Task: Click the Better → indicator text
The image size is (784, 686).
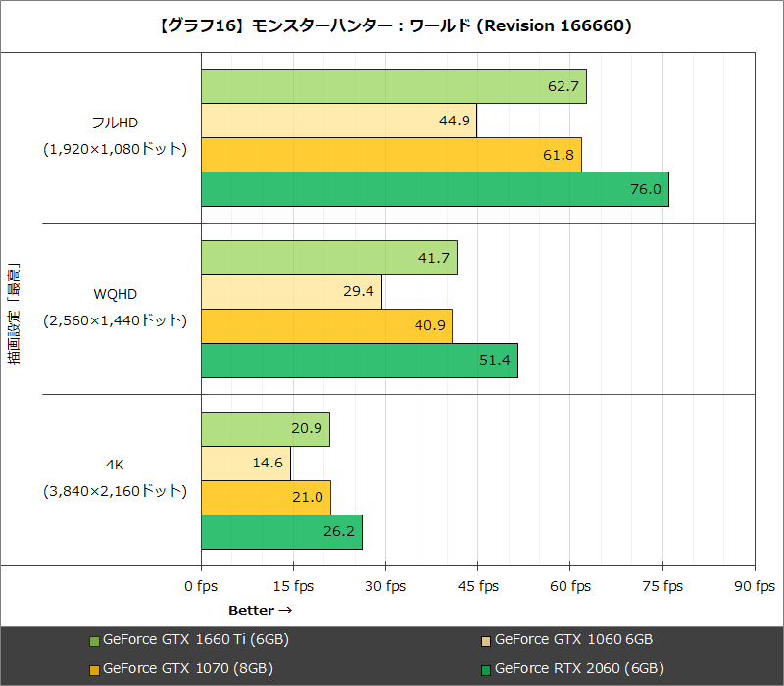Action: point(261,611)
